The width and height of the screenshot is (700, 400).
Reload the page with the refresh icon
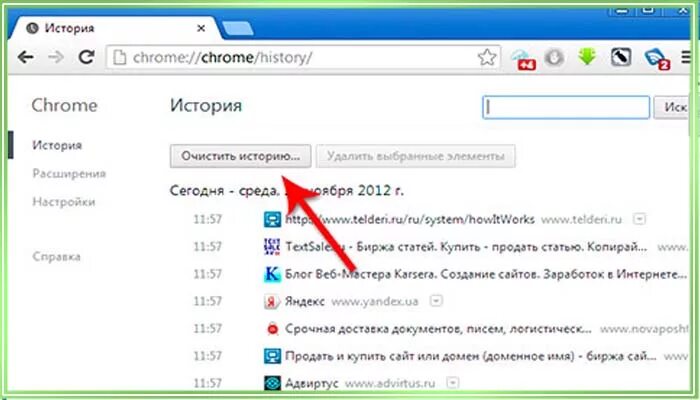(x=86, y=57)
